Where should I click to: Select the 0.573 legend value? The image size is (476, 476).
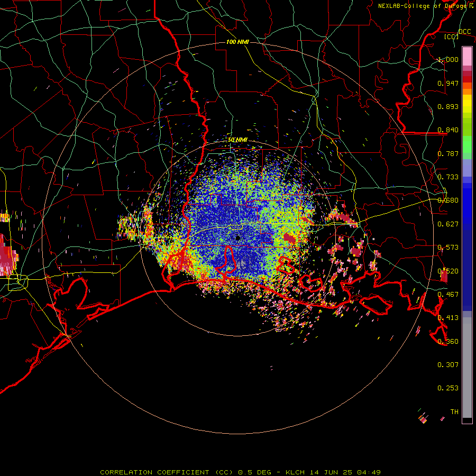point(448,248)
